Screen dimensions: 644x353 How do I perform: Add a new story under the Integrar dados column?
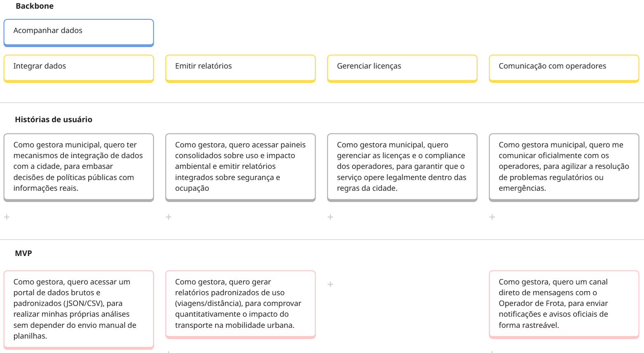[x=7, y=217]
